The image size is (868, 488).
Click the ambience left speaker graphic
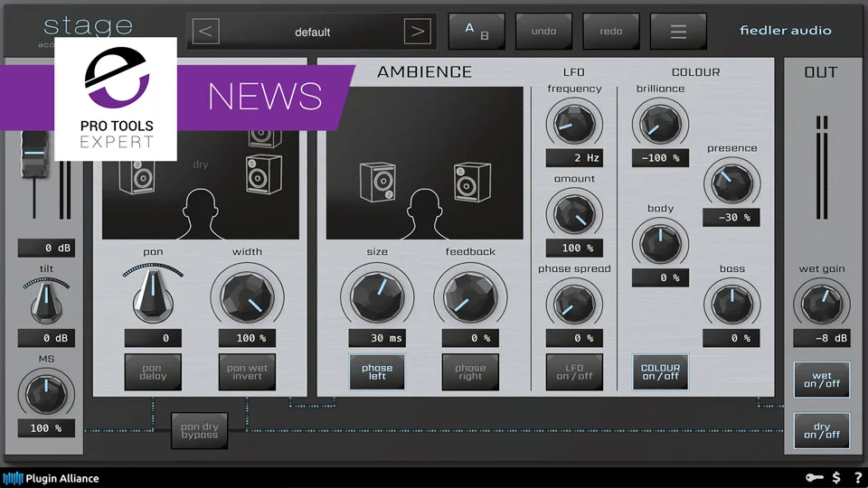coord(378,182)
